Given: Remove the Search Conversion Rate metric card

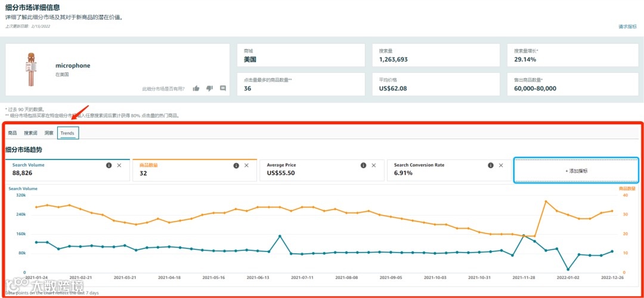Looking at the screenshot, I should 501,165.
